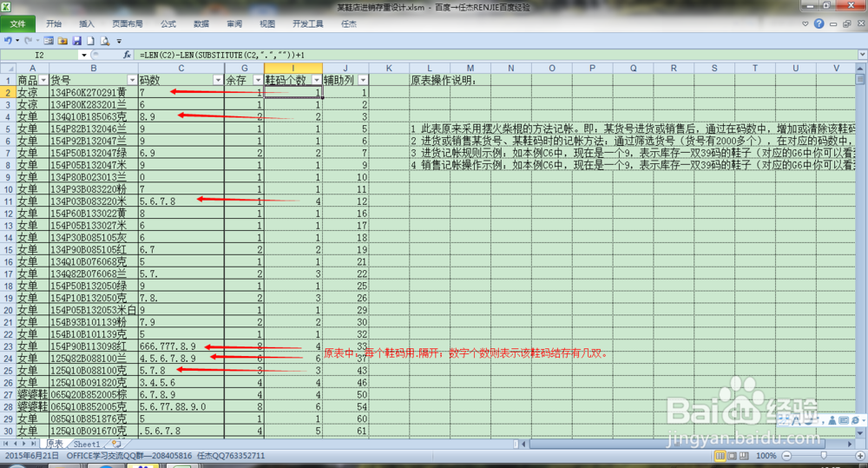Open the Customize Quick Access Toolbar arrow
The height and width of the screenshot is (468, 868).
pyautogui.click(x=119, y=41)
